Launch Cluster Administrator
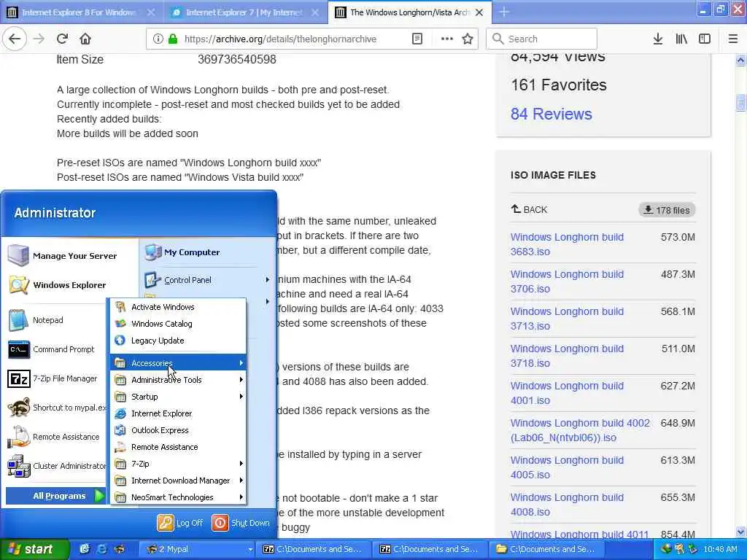 56,466
